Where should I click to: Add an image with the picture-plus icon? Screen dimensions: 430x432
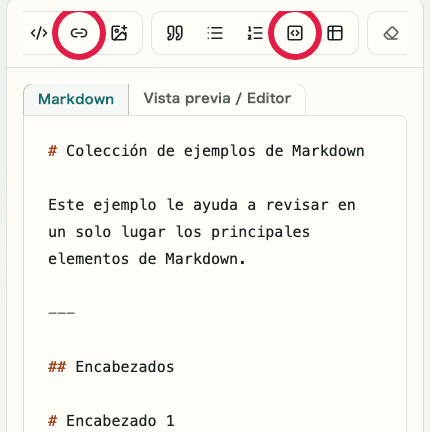(x=119, y=33)
